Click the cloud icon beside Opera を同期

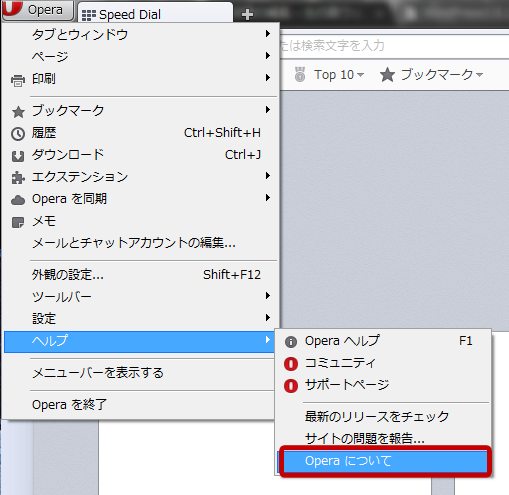[x=18, y=200]
